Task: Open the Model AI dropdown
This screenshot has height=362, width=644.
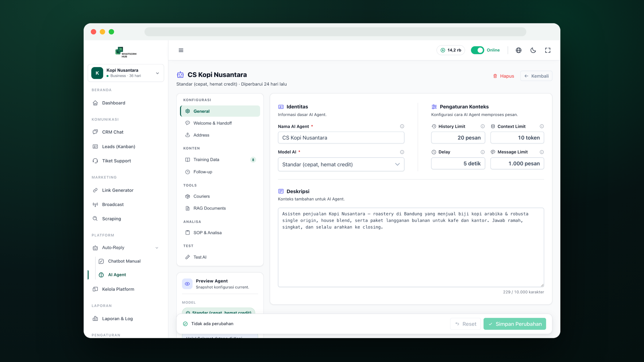Action: [x=341, y=165]
